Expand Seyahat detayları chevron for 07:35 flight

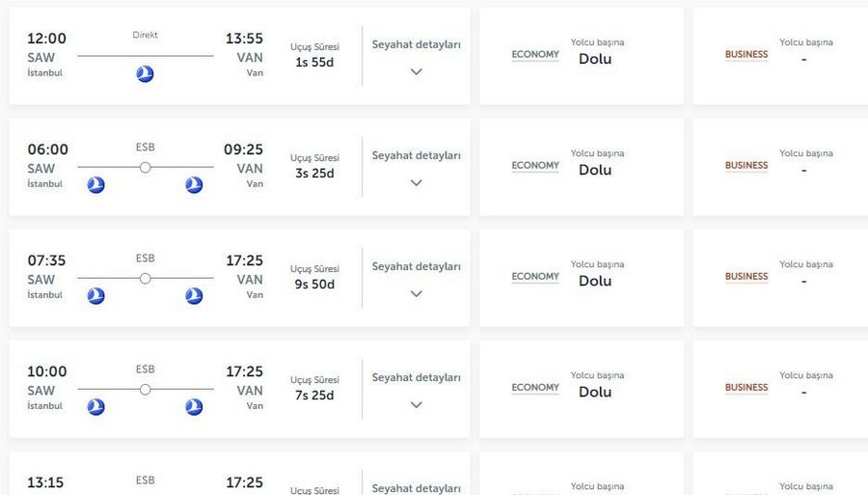417,293
